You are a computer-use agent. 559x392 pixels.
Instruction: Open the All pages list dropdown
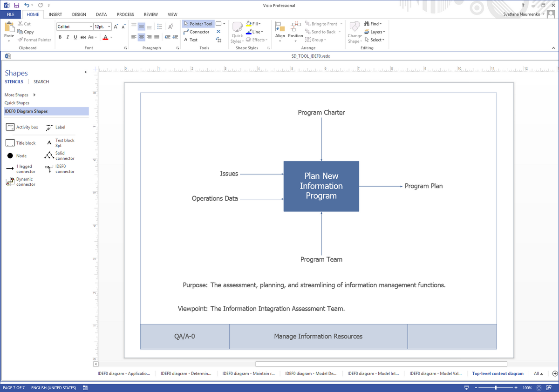(x=539, y=373)
